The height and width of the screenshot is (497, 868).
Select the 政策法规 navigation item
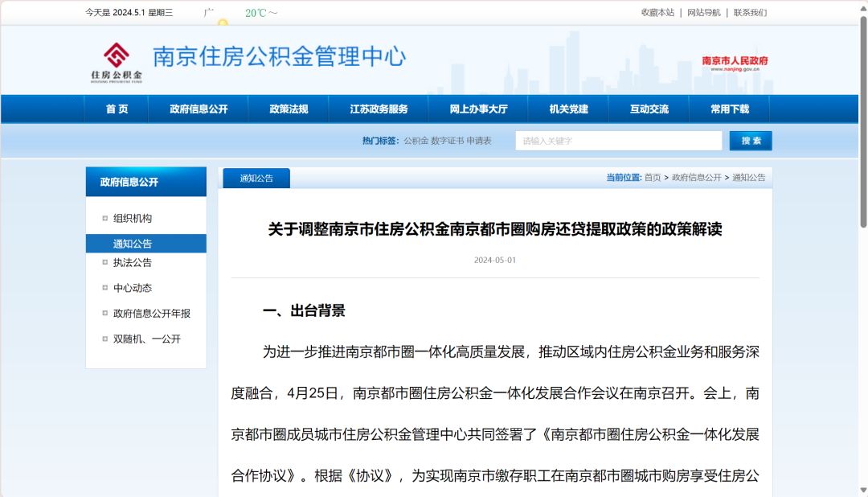click(289, 109)
